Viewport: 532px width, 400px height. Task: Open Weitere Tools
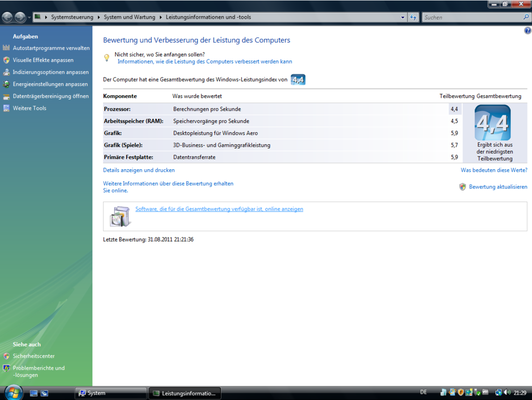(x=30, y=108)
